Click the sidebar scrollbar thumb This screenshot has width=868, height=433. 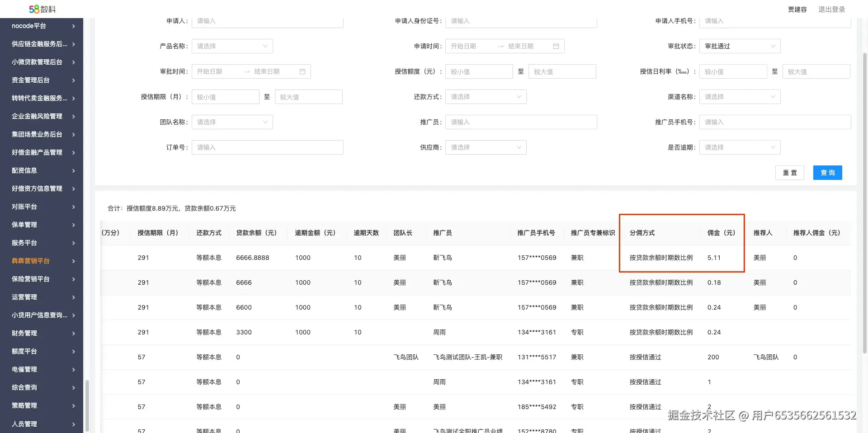coord(87,405)
